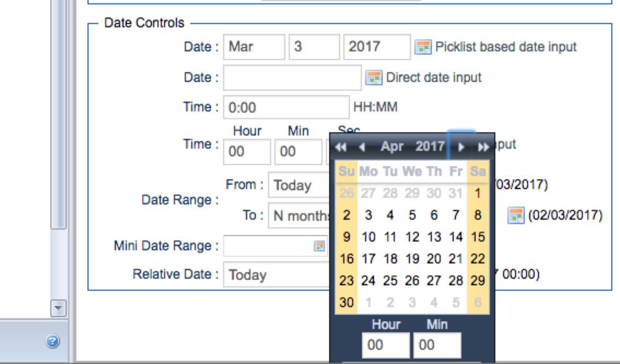Screen dimensions: 620x364
Task: Go to previous month in calendar popup
Action: 362,147
